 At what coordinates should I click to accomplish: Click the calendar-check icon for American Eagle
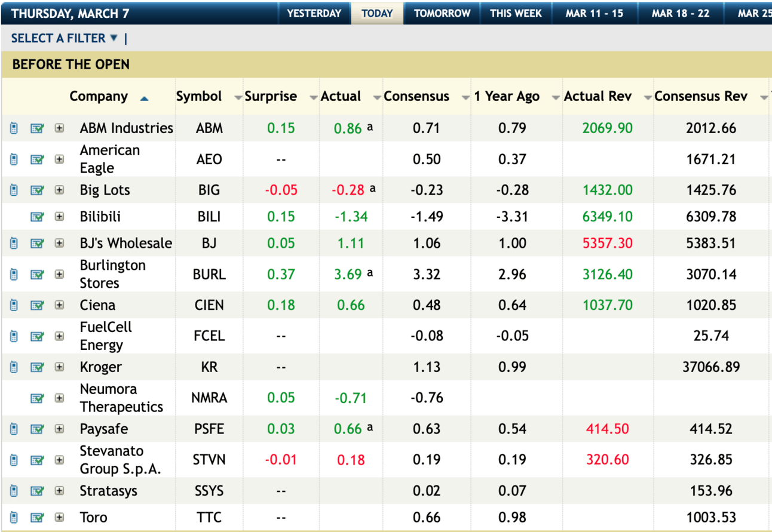[x=37, y=159]
